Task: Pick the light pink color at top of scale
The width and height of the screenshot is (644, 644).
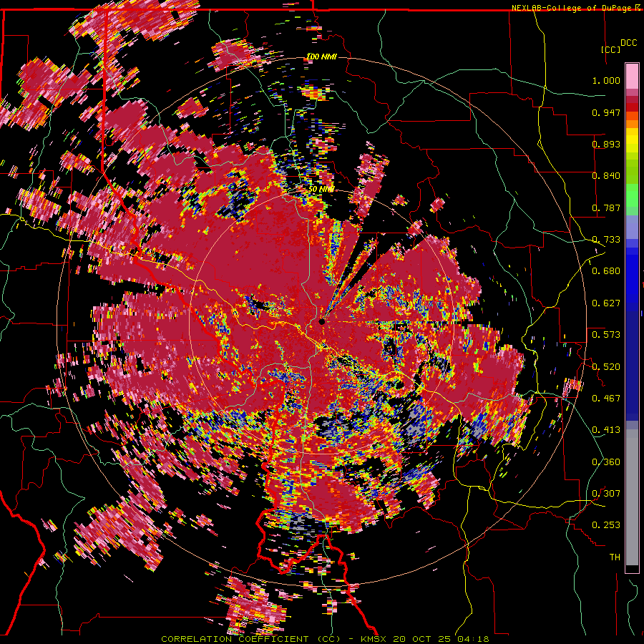Action: (x=632, y=76)
